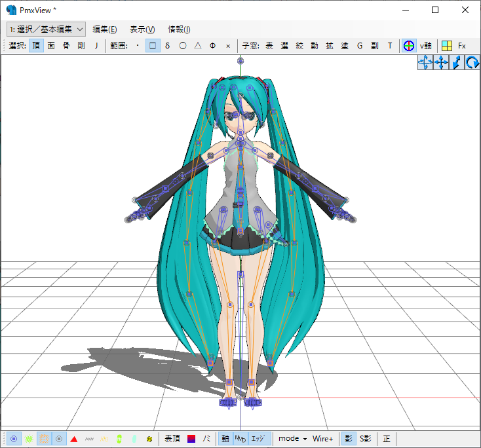The height and width of the screenshot is (448, 481).
Task: Toggle the ｴｯｼﾞ edge display
Action: coord(260,439)
